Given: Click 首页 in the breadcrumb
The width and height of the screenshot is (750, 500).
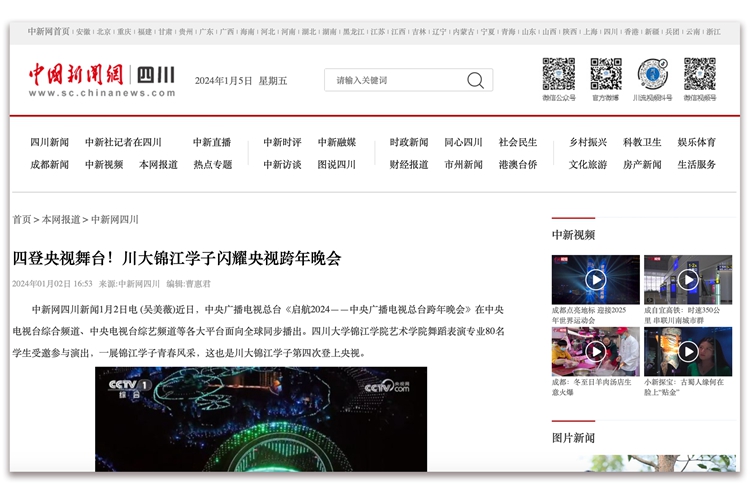Looking at the screenshot, I should click(22, 220).
